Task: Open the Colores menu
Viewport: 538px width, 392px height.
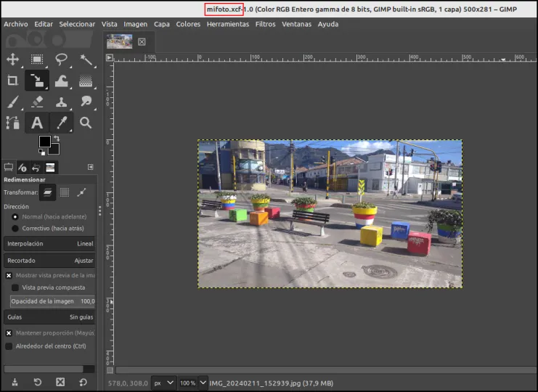Action: point(188,25)
